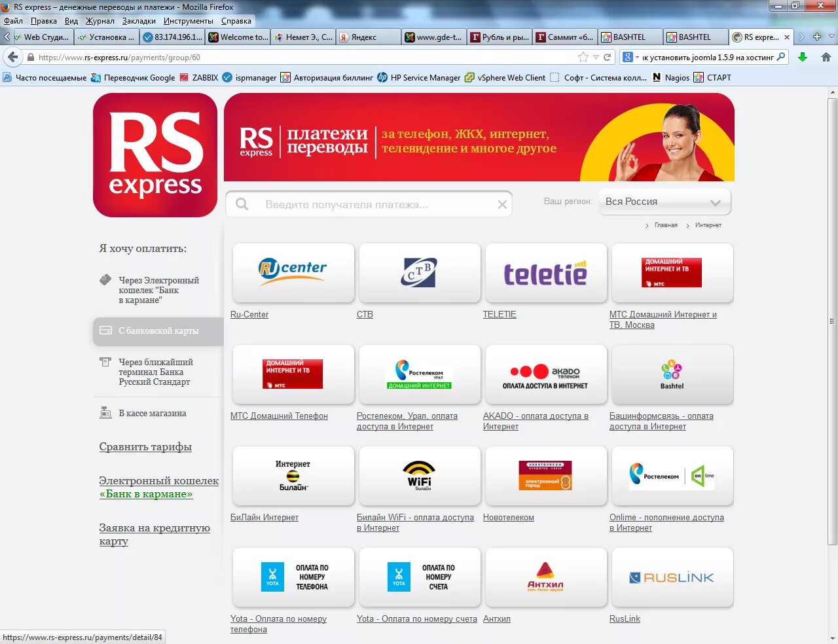Open the Антхил logo tile
This screenshot has width=838, height=644.
(x=546, y=577)
